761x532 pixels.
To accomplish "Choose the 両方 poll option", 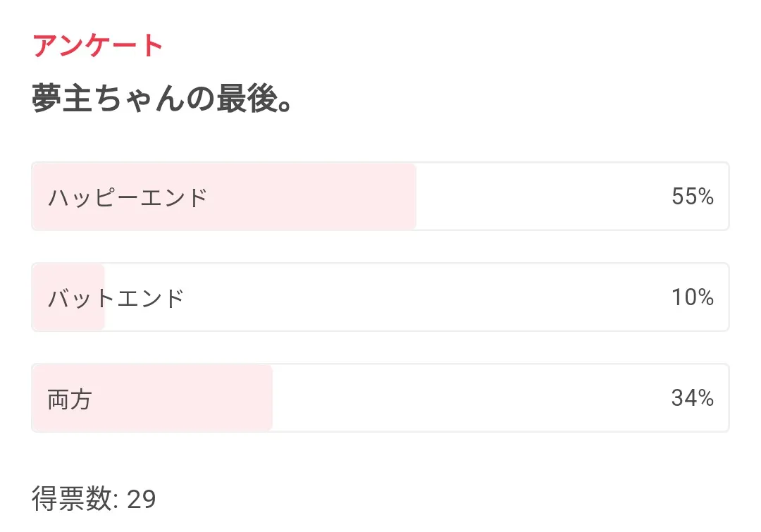I will click(380, 398).
